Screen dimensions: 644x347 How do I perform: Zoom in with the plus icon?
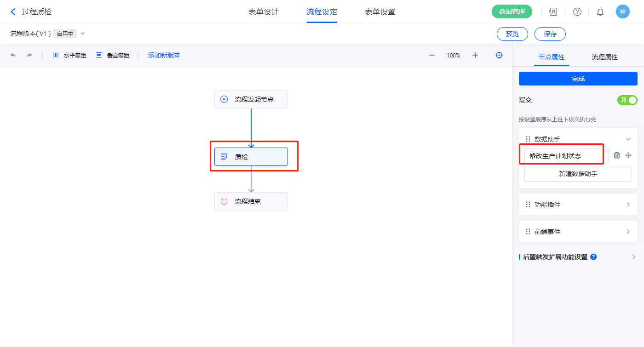(x=475, y=55)
